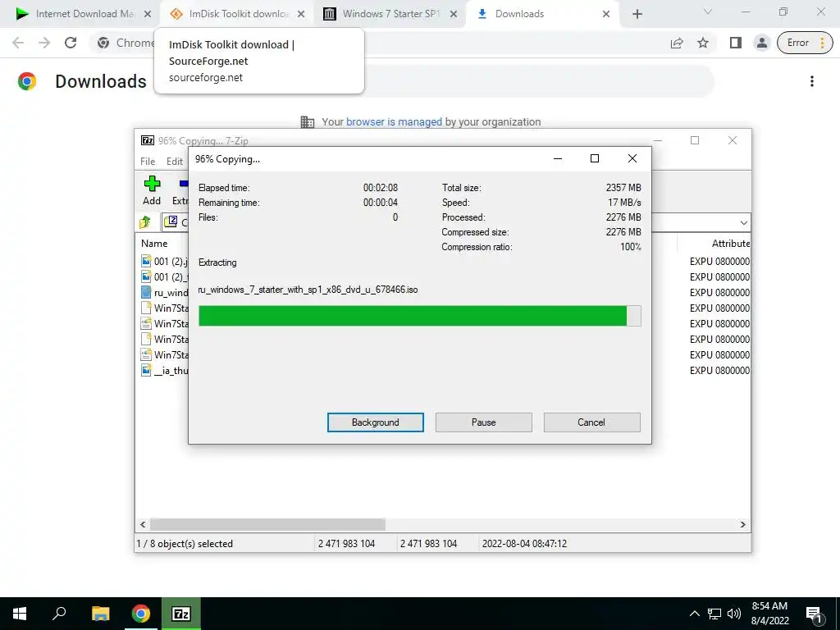Click the horizontal scrollbar thumb in 7-Zip
This screenshot has height=630, width=840.
click(x=267, y=524)
